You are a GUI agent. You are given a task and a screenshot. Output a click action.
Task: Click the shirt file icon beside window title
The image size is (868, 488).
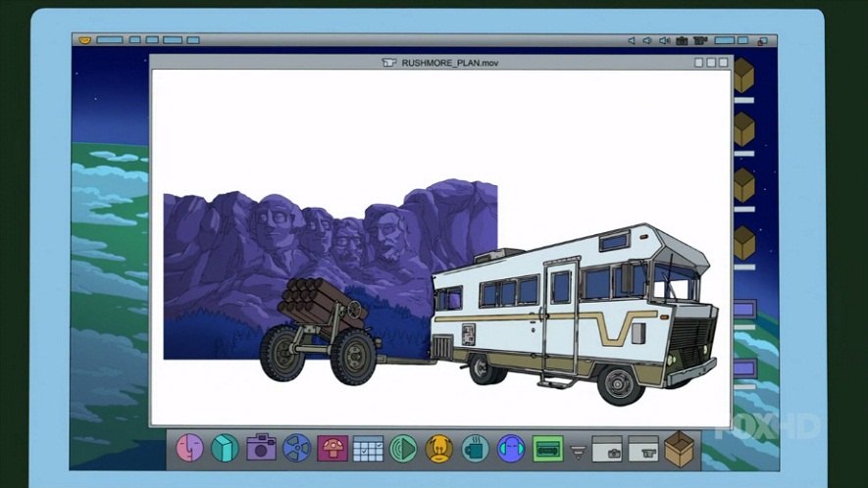389,63
